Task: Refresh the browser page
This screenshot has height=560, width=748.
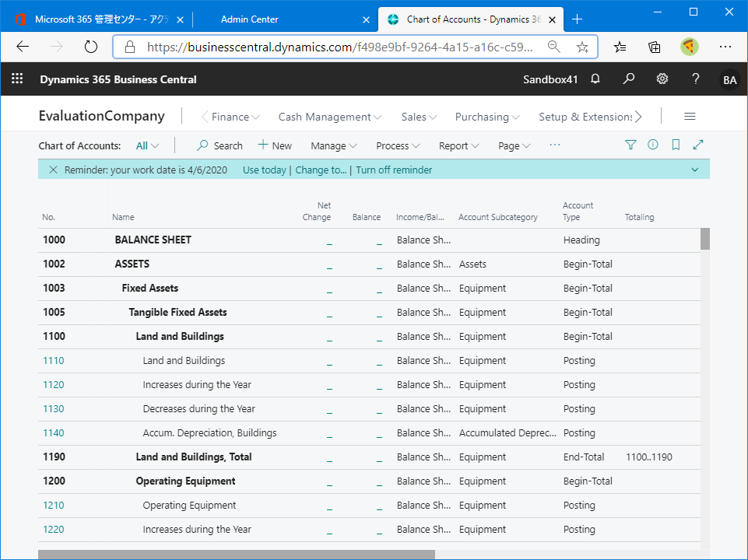Action: point(90,47)
